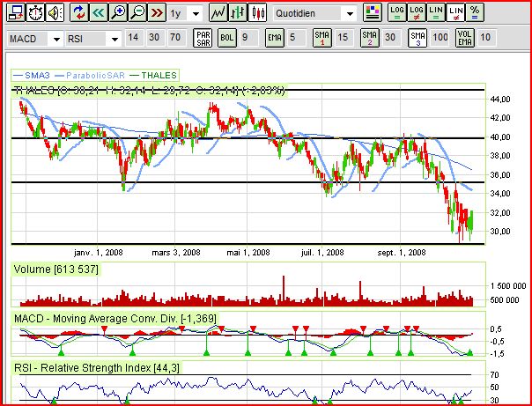Click the VOL EMA period field 10
Image resolution: width=532 pixels, height=406 pixels.
(x=486, y=37)
